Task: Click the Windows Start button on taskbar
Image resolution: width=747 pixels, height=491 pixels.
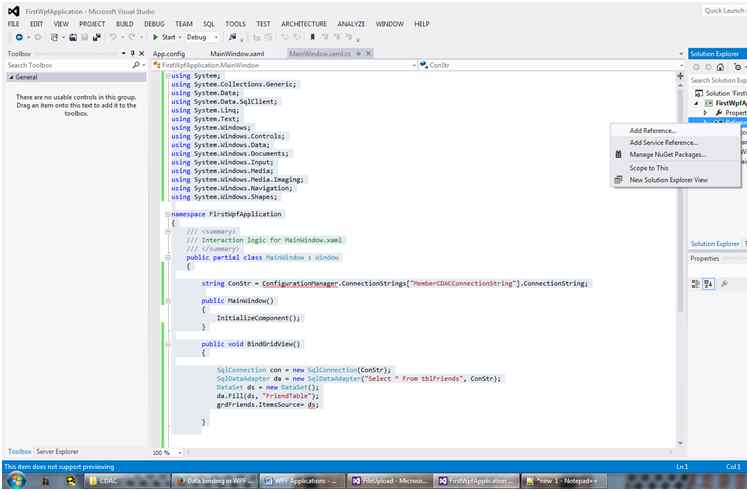Action: 15,480
